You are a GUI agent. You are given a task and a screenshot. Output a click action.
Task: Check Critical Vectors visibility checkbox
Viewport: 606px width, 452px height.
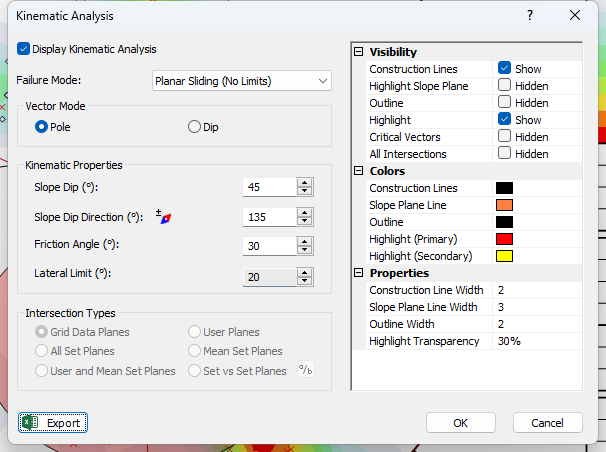click(504, 136)
